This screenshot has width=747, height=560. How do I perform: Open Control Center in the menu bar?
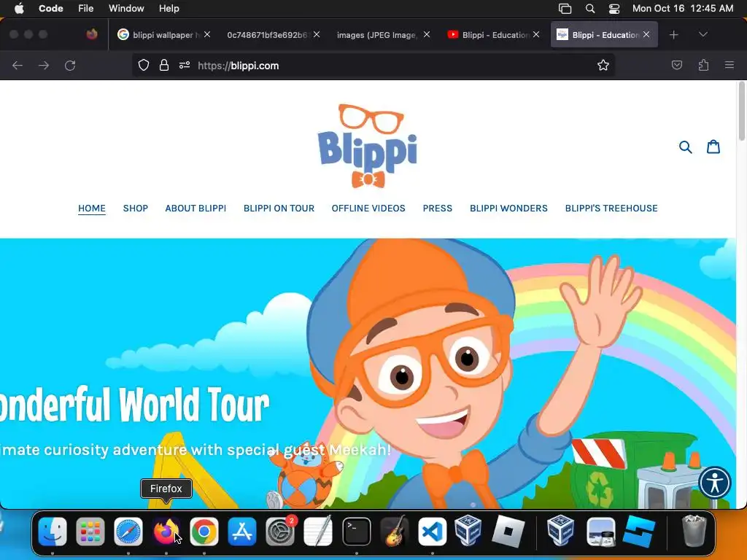click(614, 9)
